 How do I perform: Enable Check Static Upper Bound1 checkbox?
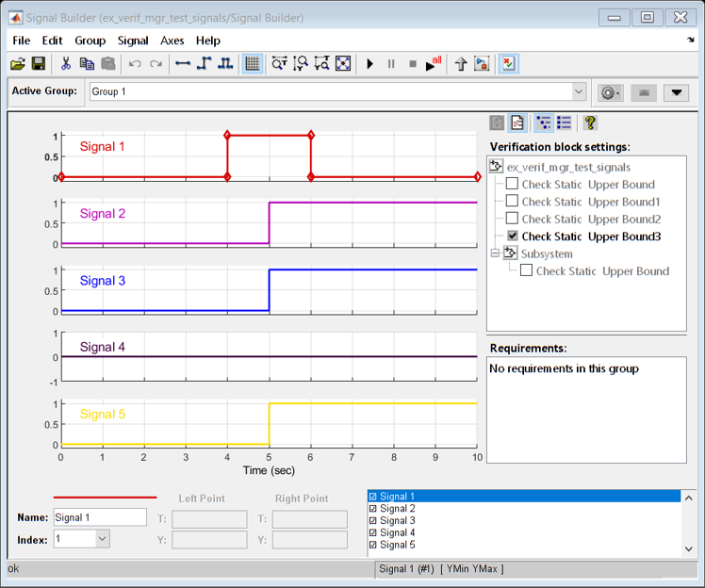tap(512, 202)
